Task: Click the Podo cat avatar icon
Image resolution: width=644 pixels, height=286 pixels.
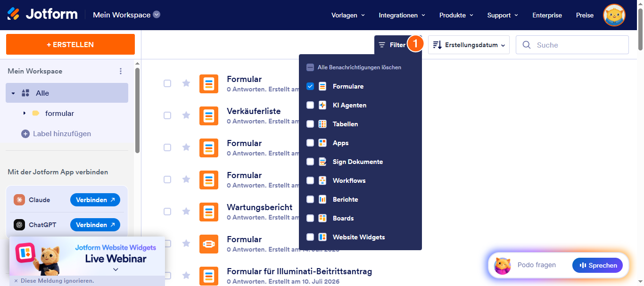Action: [x=502, y=265]
